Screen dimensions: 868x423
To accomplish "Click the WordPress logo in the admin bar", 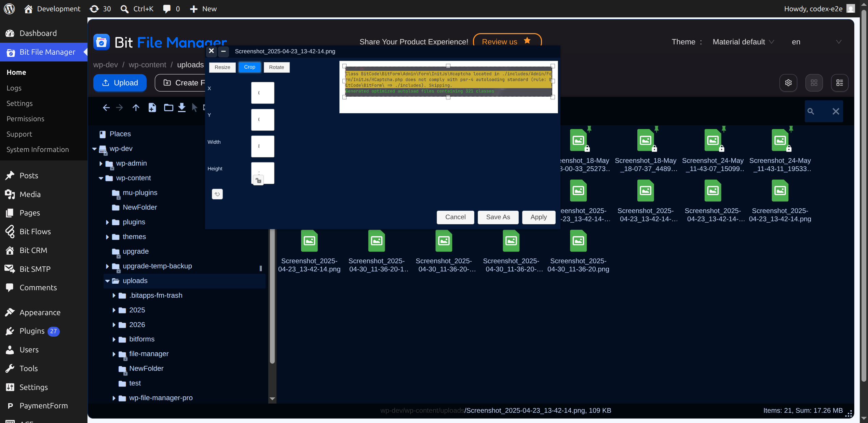I will pyautogui.click(x=9, y=9).
